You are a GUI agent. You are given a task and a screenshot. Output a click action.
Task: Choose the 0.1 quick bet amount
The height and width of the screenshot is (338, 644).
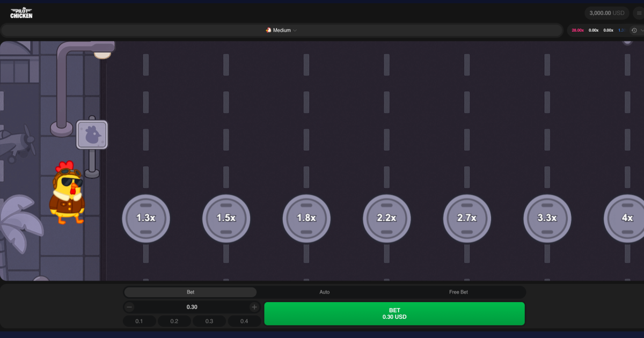(x=139, y=321)
